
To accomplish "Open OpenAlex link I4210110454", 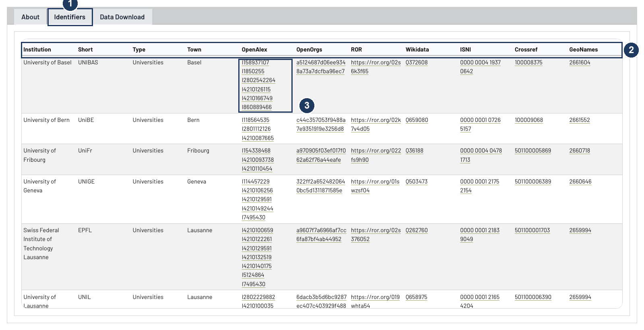I will click(257, 169).
